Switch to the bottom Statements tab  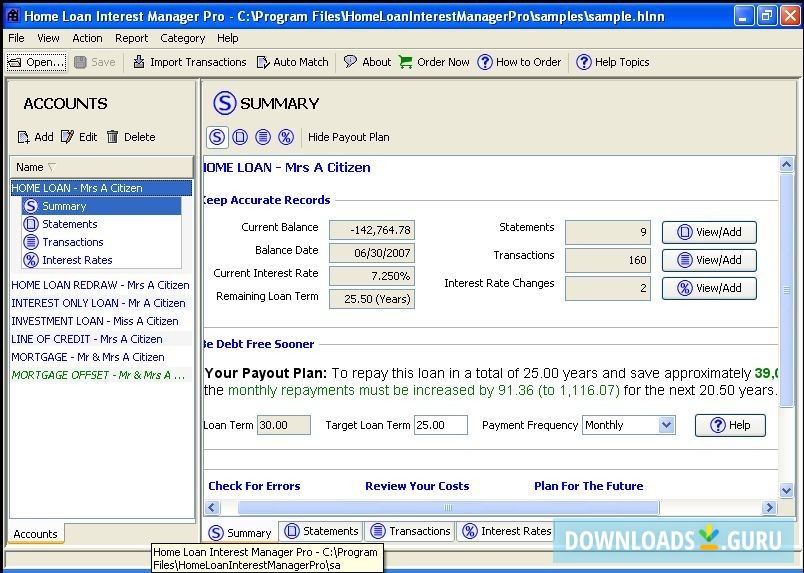pos(321,531)
